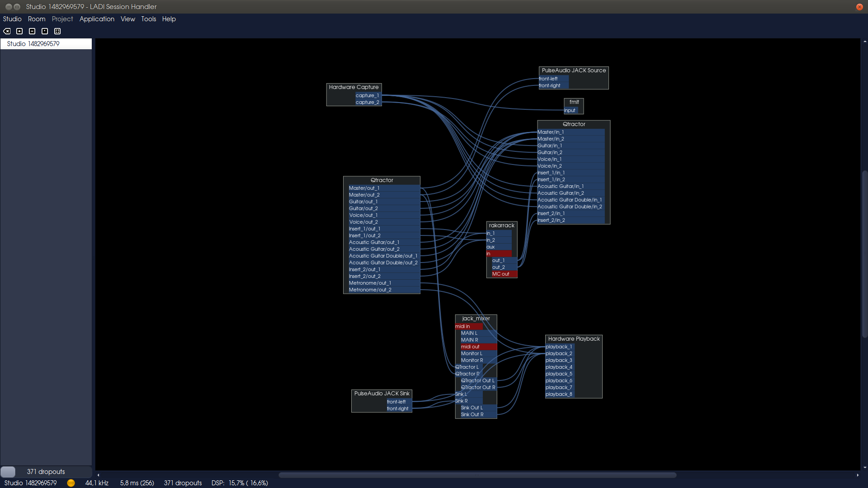
Task: Select Metronome/out_2 port on Qtractor
Action: [x=383, y=290]
